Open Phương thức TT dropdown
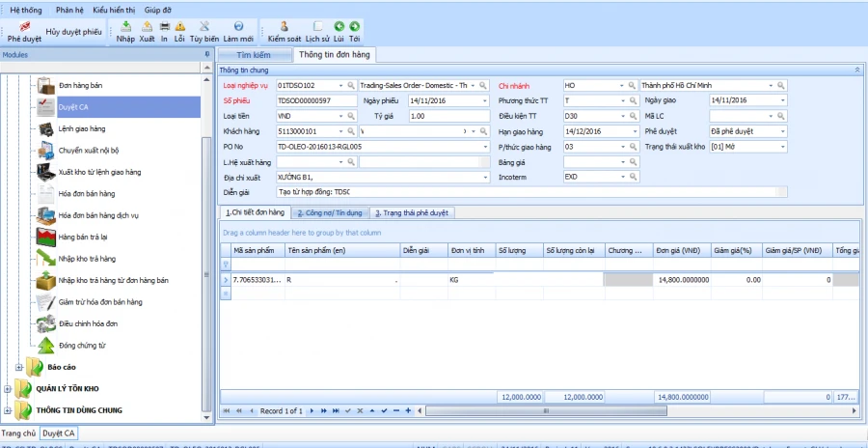Screen dimensions: 868x448 click(623, 101)
